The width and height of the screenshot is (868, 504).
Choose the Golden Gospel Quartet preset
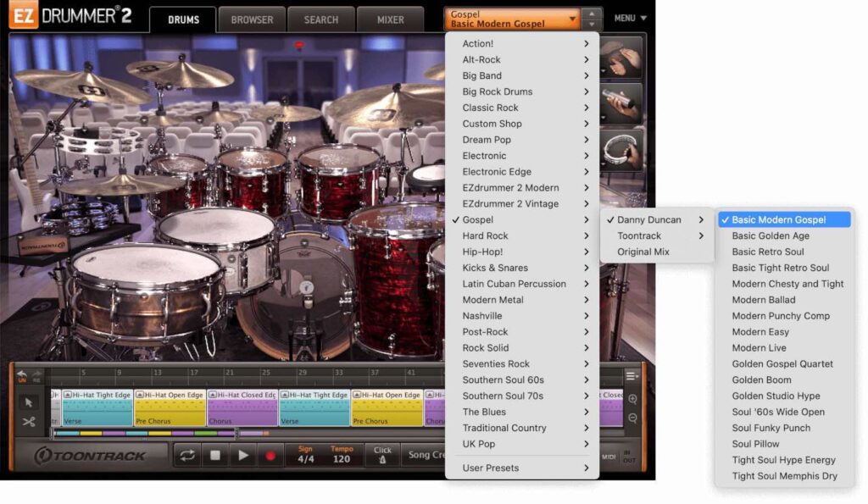[x=784, y=364]
